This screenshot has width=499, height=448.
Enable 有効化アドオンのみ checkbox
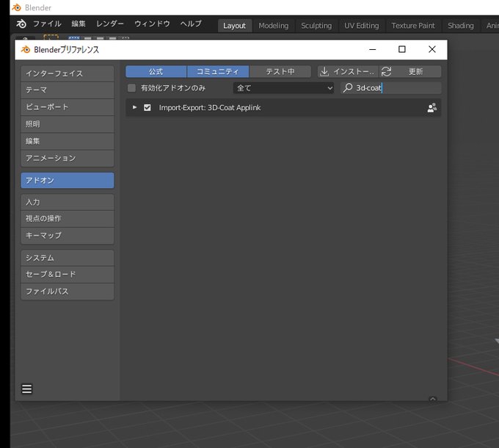(x=131, y=88)
